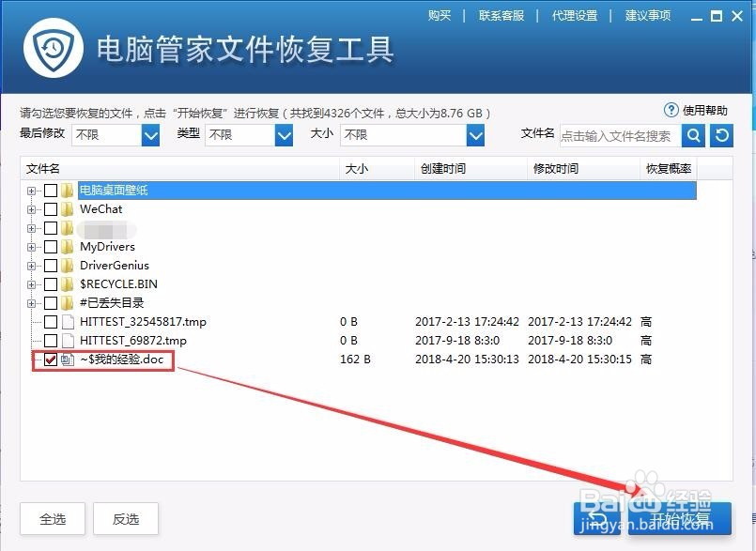Screen dimensions: 756x551
Task: Check the blurred-name folder checkbox
Action: pos(51,228)
